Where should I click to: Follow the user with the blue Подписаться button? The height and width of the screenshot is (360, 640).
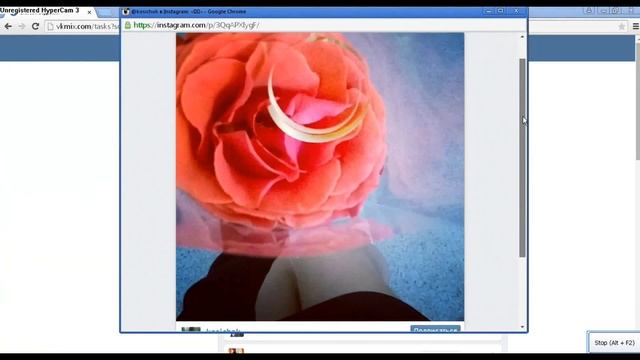(436, 329)
